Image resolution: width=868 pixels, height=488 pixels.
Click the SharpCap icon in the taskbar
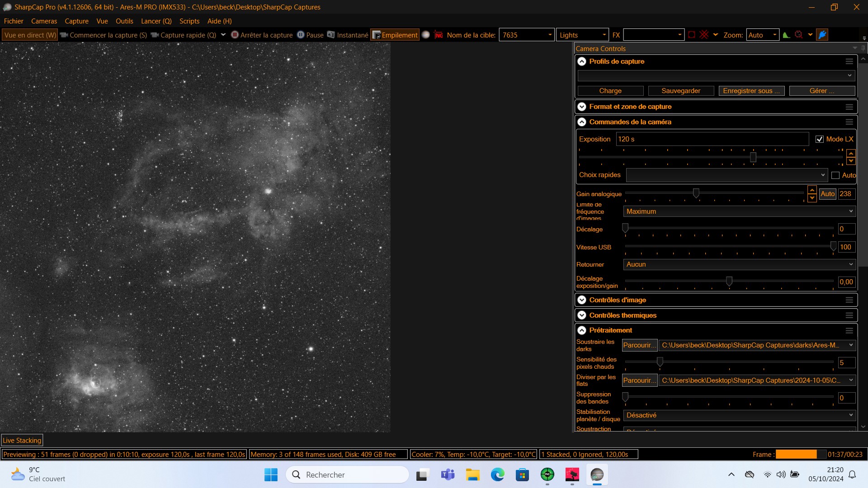(x=597, y=475)
